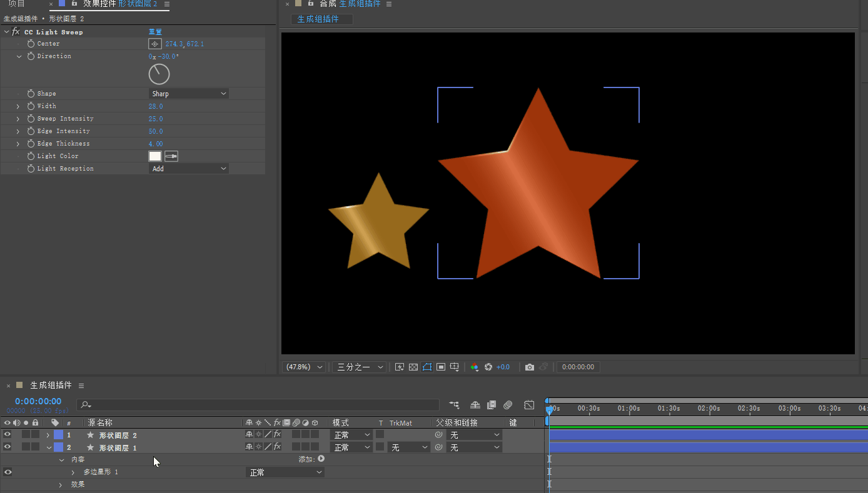The image size is (868, 493).
Task: Toggle the transparency grid in viewer
Action: (413, 367)
